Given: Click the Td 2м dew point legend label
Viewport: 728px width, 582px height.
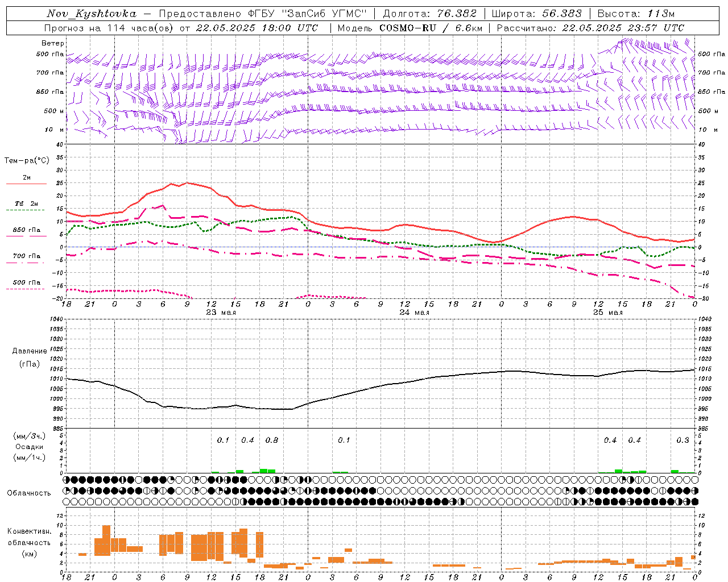Looking at the screenshot, I should point(27,203).
